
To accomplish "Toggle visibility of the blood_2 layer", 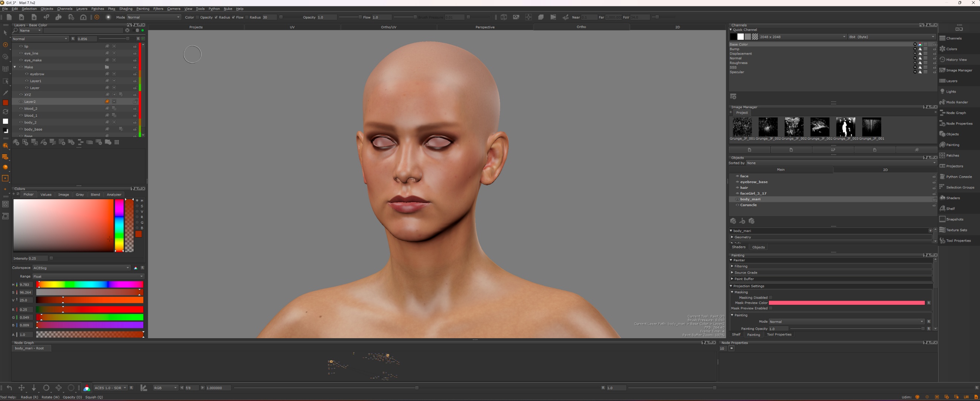I will (x=21, y=109).
